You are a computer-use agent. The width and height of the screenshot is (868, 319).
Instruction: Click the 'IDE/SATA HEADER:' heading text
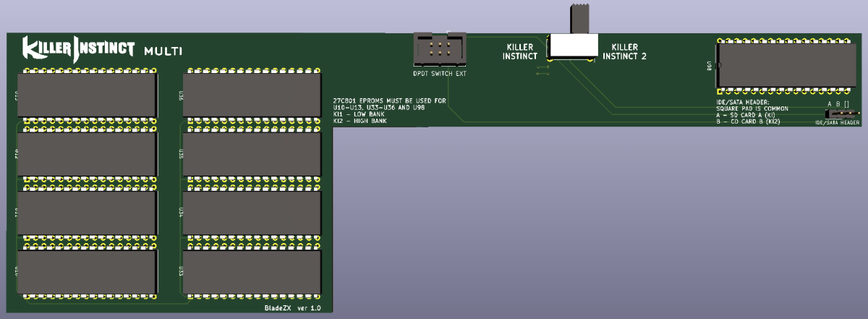tap(742, 102)
